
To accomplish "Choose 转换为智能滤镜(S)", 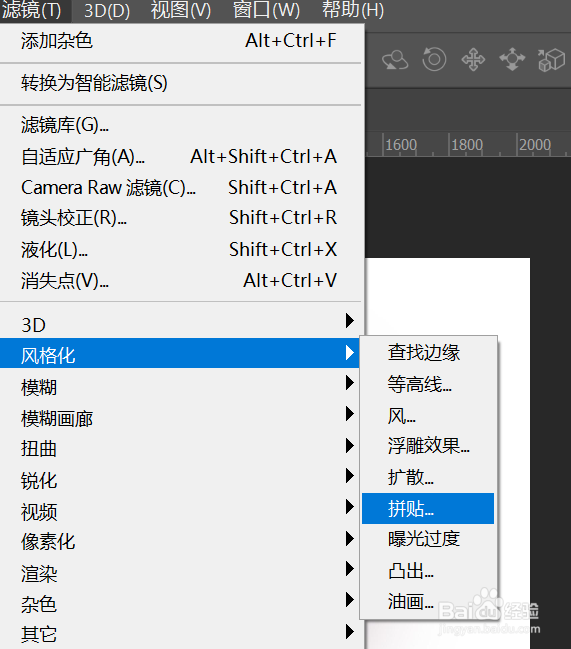I will (181, 83).
